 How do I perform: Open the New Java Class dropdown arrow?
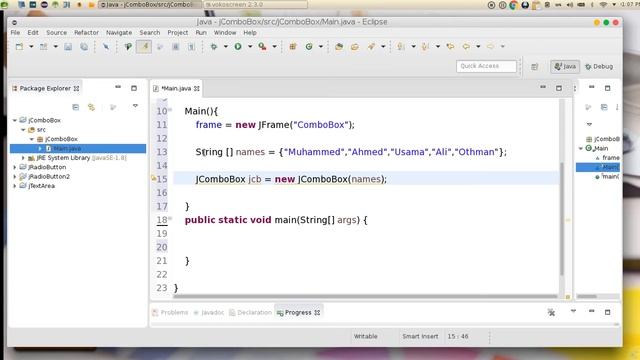coord(321,47)
